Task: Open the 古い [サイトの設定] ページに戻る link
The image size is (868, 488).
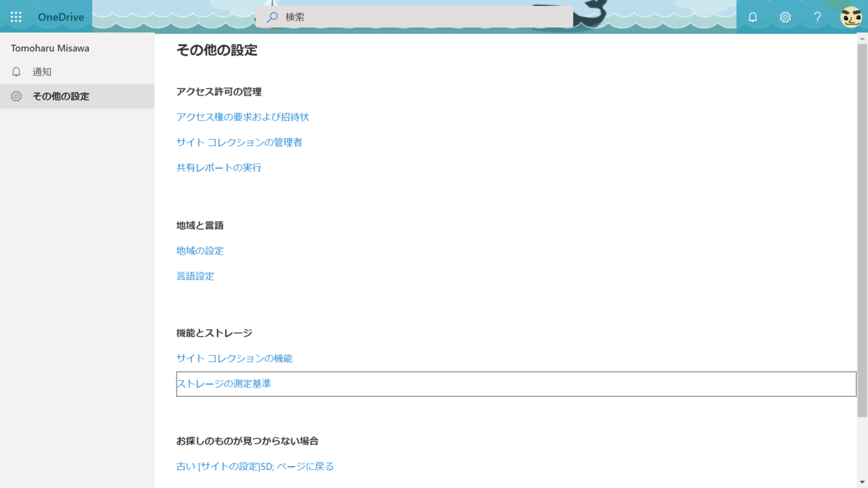Action: 255,467
